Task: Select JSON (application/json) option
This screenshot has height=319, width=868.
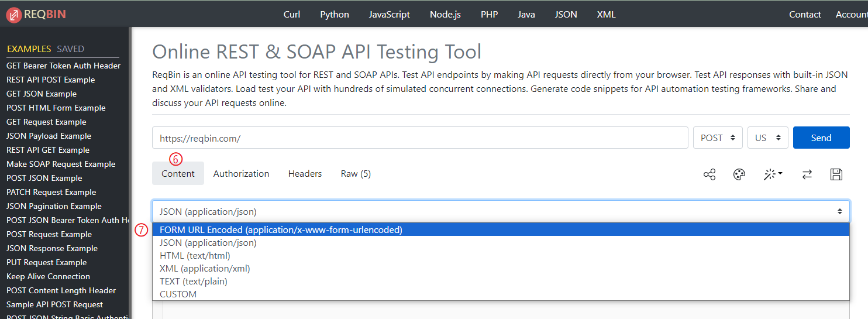Action: tap(501, 243)
